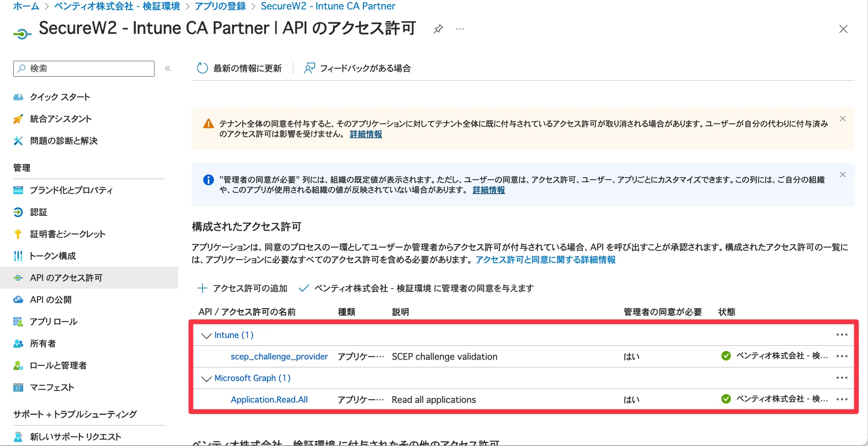Dismiss the blue info banner
868x446 pixels.
tap(842, 174)
